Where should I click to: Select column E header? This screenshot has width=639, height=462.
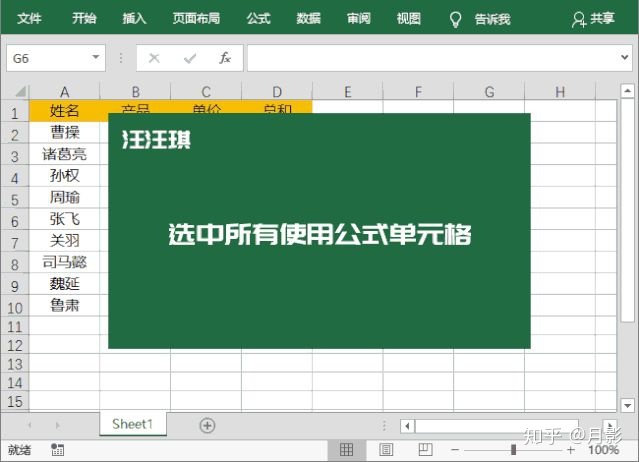pos(348,92)
